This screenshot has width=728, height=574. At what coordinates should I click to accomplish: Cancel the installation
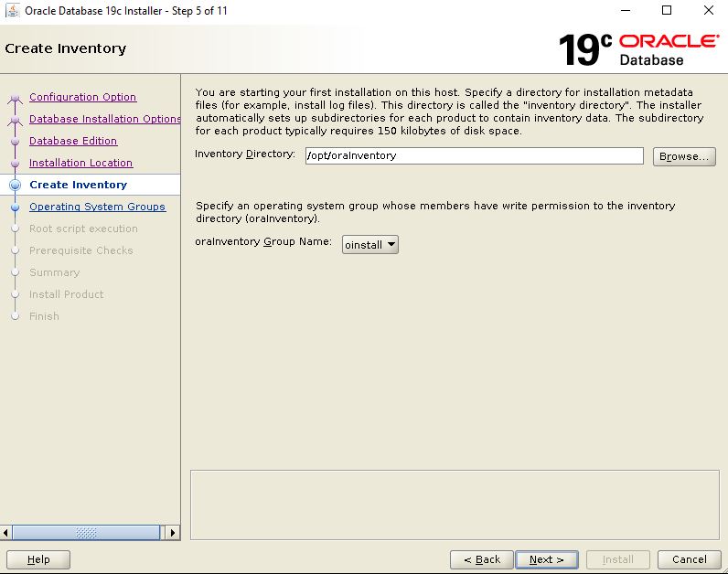coord(689,559)
